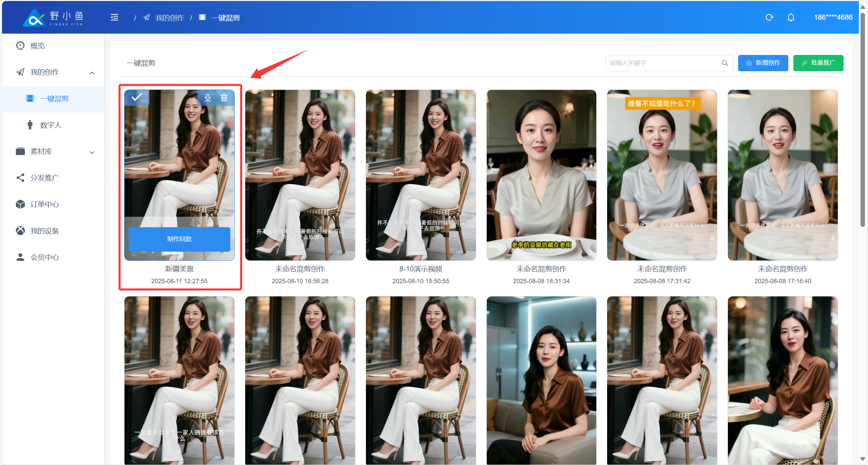Click the blue 制作同款 button
The image size is (868, 465).
(x=179, y=239)
